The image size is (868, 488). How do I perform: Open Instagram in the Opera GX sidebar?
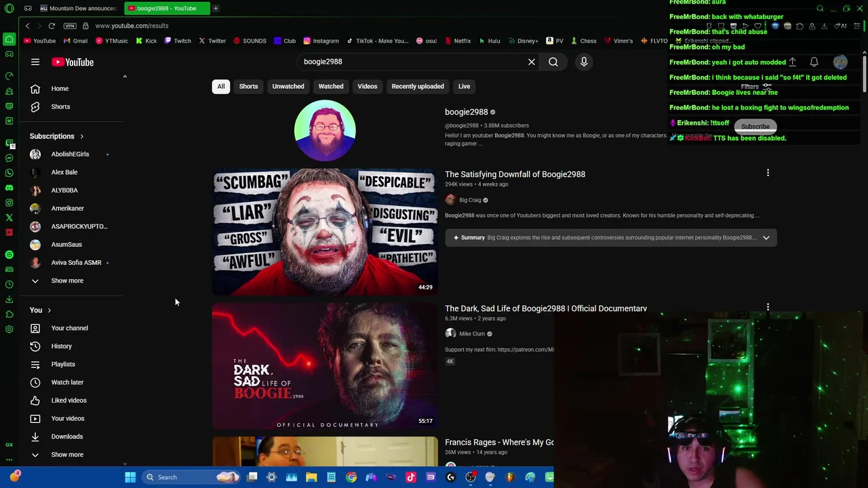click(x=9, y=203)
